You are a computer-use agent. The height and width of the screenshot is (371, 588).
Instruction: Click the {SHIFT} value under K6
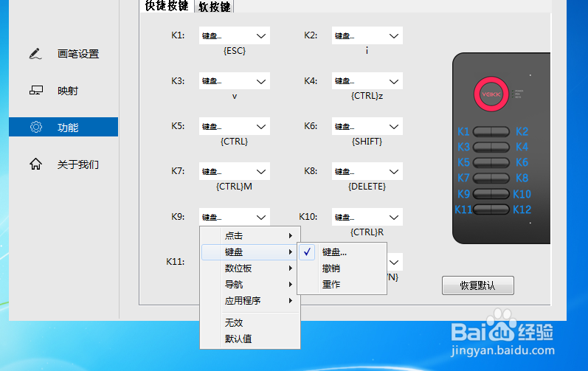pyautogui.click(x=367, y=142)
